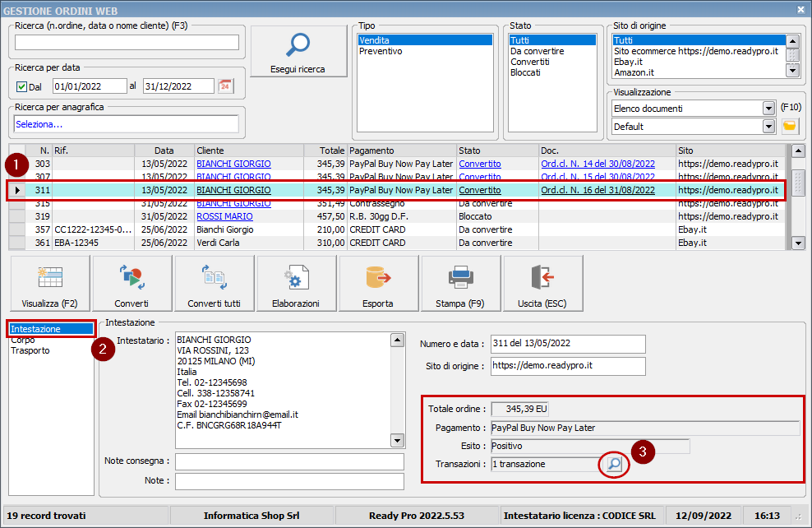Viewport: 812px width, 528px height.
Task: View transactions with the magnifier icon
Action: pyautogui.click(x=613, y=465)
